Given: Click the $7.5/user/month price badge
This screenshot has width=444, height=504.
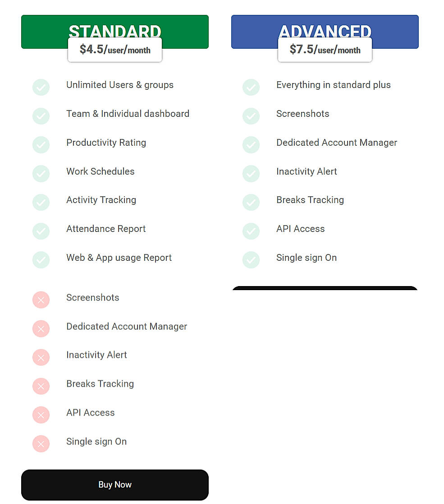Looking at the screenshot, I should click(325, 50).
